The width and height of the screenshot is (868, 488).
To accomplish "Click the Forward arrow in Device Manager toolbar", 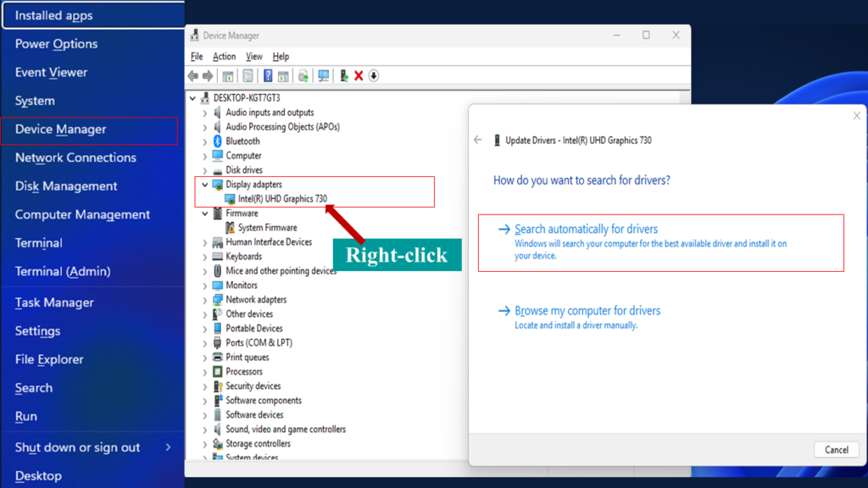I will [208, 75].
